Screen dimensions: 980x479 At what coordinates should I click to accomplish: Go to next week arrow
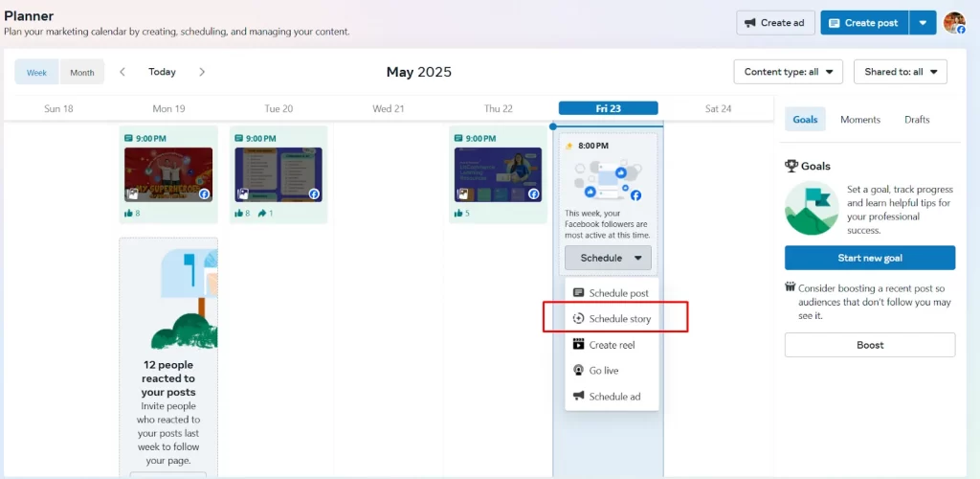point(202,72)
